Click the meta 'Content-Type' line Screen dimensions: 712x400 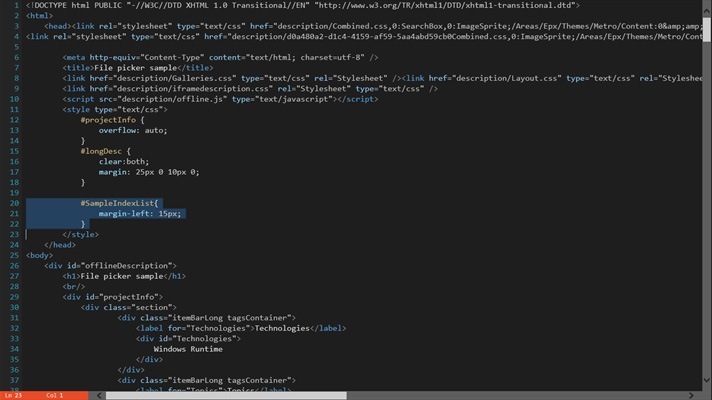pos(220,57)
